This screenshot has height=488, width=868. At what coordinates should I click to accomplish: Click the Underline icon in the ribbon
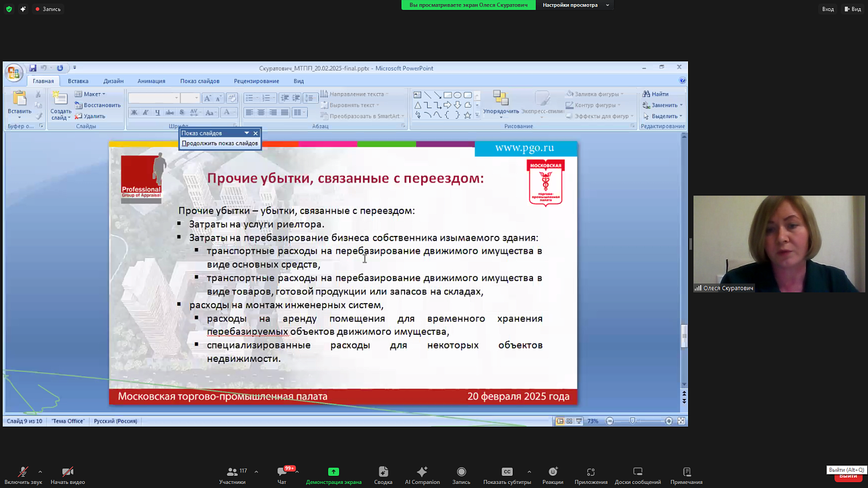pos(157,112)
